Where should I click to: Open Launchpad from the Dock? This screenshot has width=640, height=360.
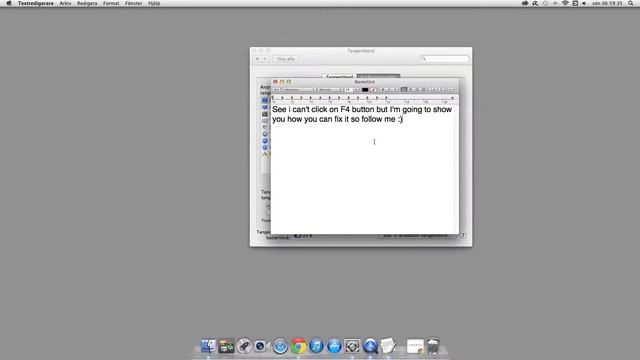244,346
